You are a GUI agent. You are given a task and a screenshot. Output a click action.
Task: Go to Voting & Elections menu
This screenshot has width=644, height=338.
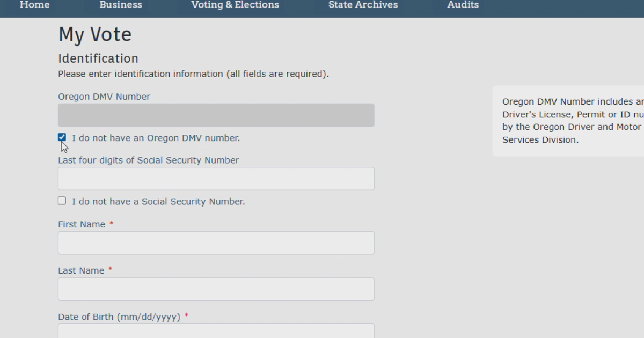235,5
